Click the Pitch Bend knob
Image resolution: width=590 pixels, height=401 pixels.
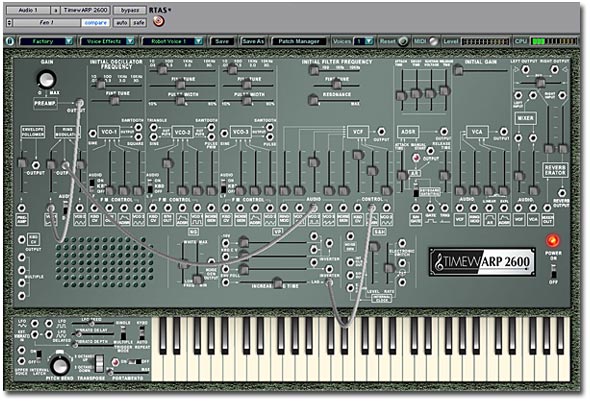point(60,365)
